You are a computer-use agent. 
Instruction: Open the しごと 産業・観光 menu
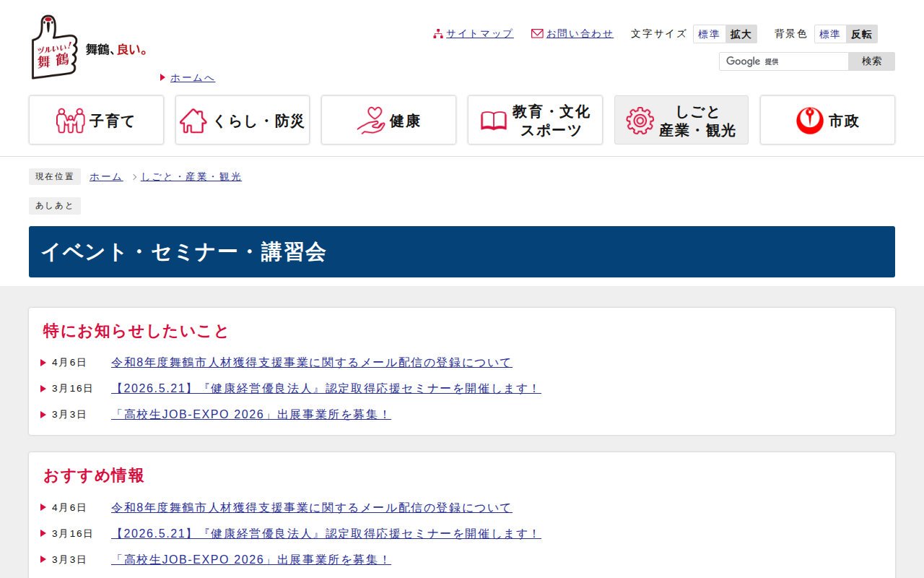click(x=681, y=120)
